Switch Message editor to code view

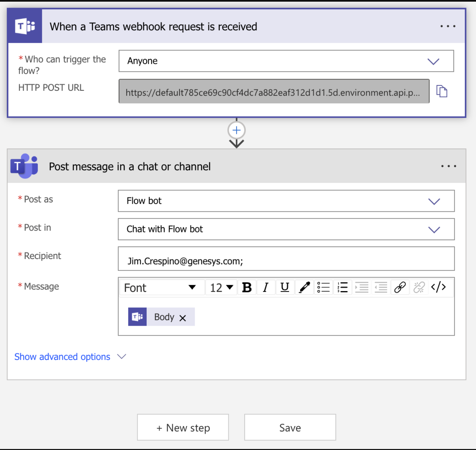click(x=438, y=287)
